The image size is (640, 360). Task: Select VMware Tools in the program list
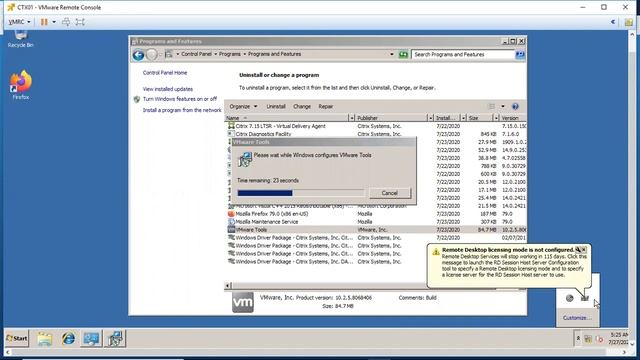[376, 230]
